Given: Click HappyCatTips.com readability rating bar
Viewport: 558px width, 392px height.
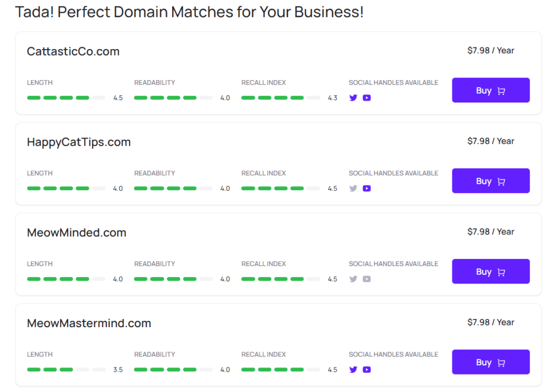Looking at the screenshot, I should (173, 189).
